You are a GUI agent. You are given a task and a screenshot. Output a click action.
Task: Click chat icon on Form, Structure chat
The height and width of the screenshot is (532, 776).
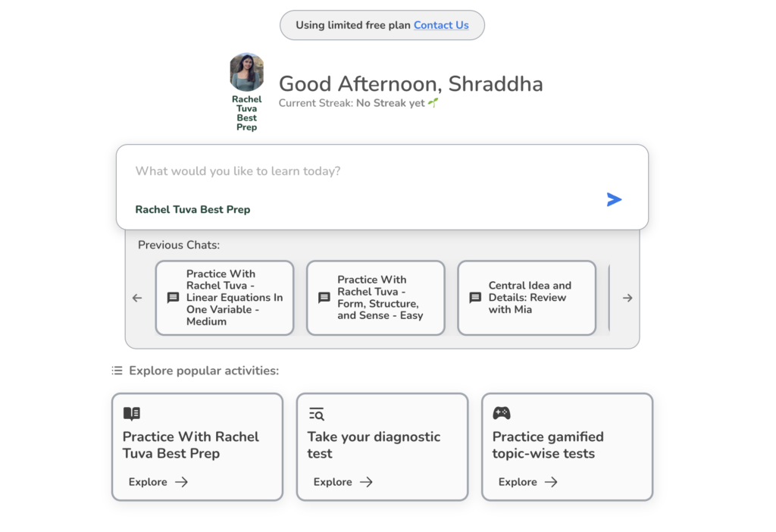324,298
